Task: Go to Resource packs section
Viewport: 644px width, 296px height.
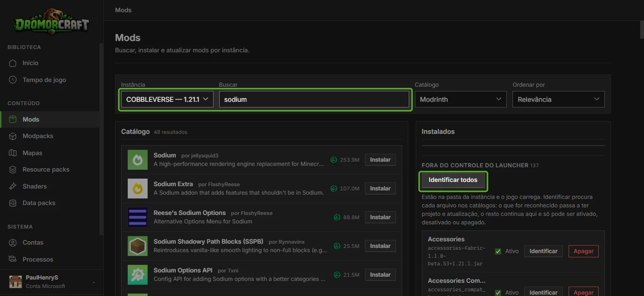Action: pyautogui.click(x=50, y=169)
